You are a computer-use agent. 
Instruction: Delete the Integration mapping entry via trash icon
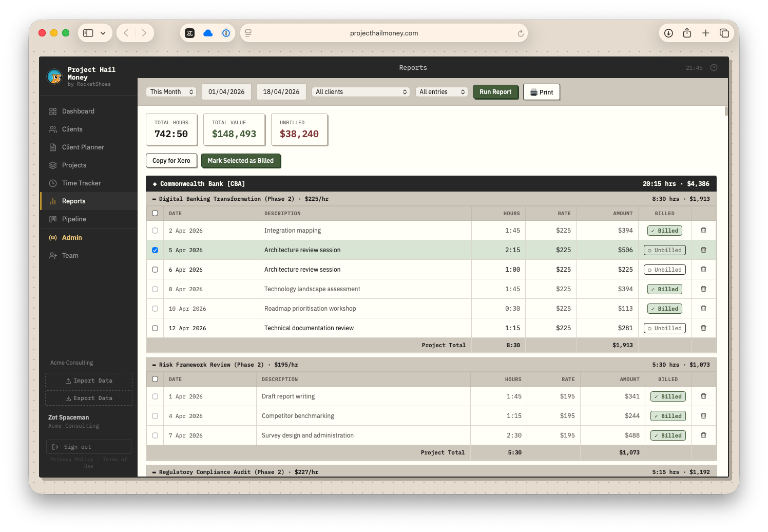click(x=703, y=230)
